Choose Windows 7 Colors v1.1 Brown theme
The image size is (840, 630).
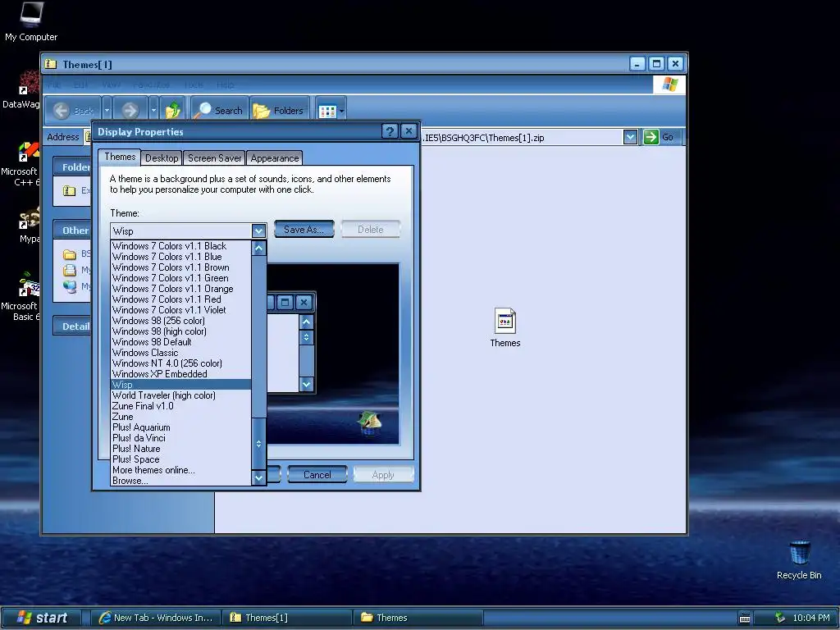[180, 267]
